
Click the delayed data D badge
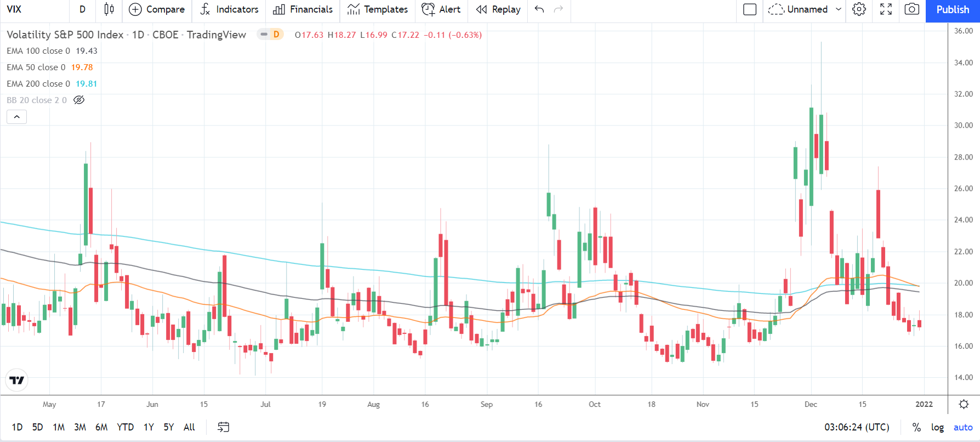276,35
